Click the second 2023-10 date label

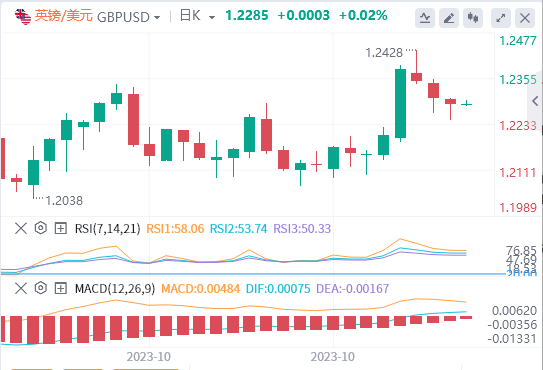[x=332, y=356]
